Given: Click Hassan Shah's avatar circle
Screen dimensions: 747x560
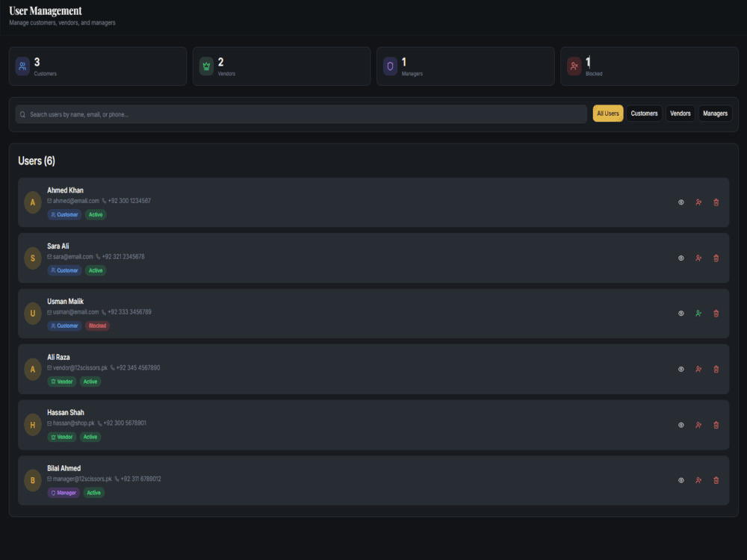Looking at the screenshot, I should point(33,425).
